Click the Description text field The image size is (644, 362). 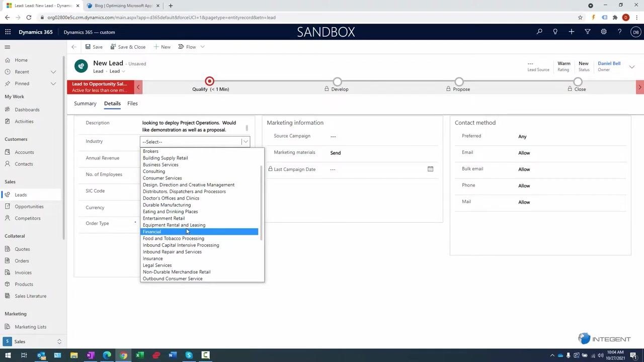coord(194,126)
